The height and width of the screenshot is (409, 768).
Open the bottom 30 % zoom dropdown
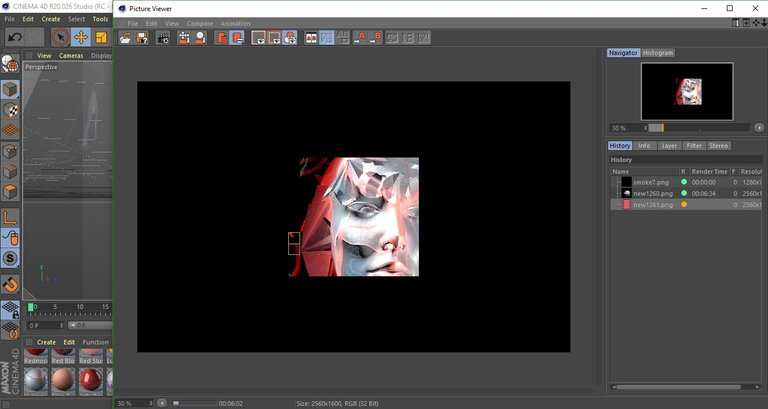(134, 403)
